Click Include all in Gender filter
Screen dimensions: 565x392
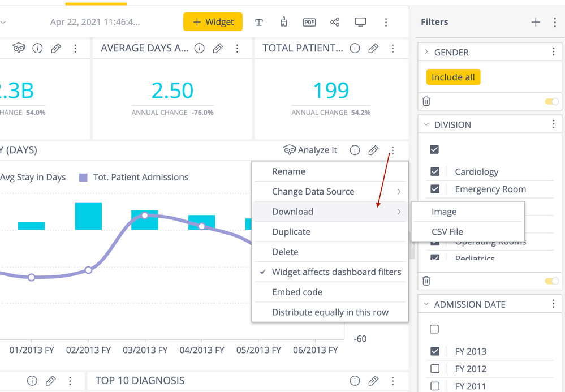point(453,77)
